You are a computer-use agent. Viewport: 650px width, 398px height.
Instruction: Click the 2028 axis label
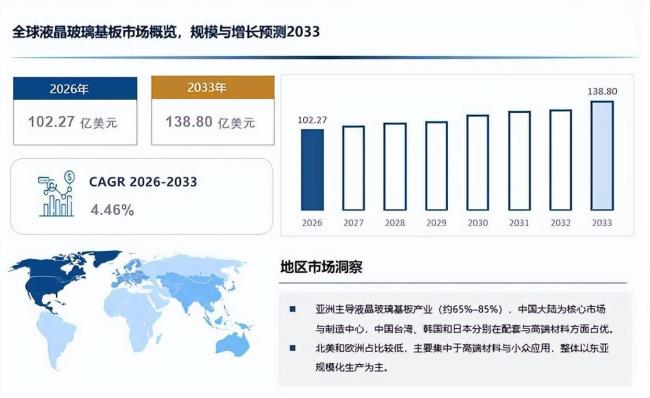point(395,223)
